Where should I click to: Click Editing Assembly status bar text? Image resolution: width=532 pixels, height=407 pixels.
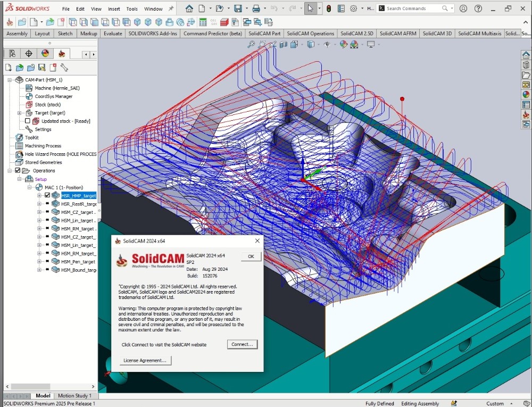point(420,404)
